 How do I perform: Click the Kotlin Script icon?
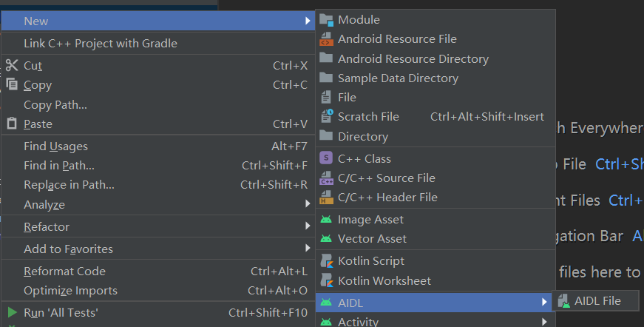click(327, 261)
